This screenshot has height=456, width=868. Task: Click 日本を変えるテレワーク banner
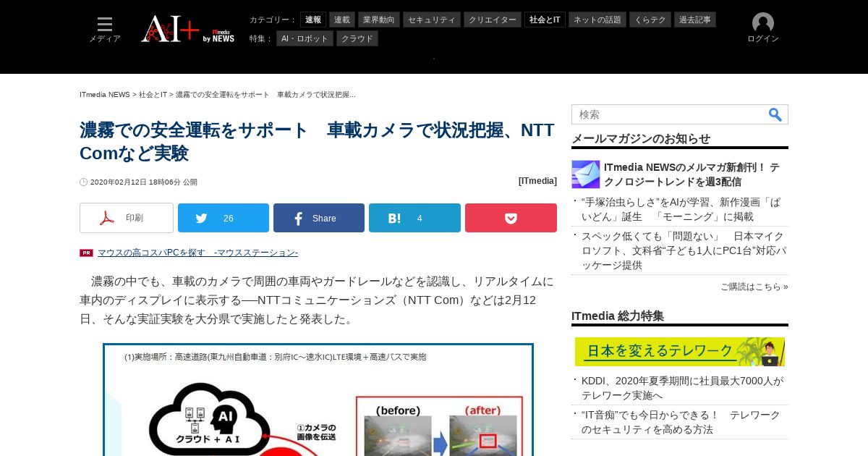pyautogui.click(x=680, y=352)
